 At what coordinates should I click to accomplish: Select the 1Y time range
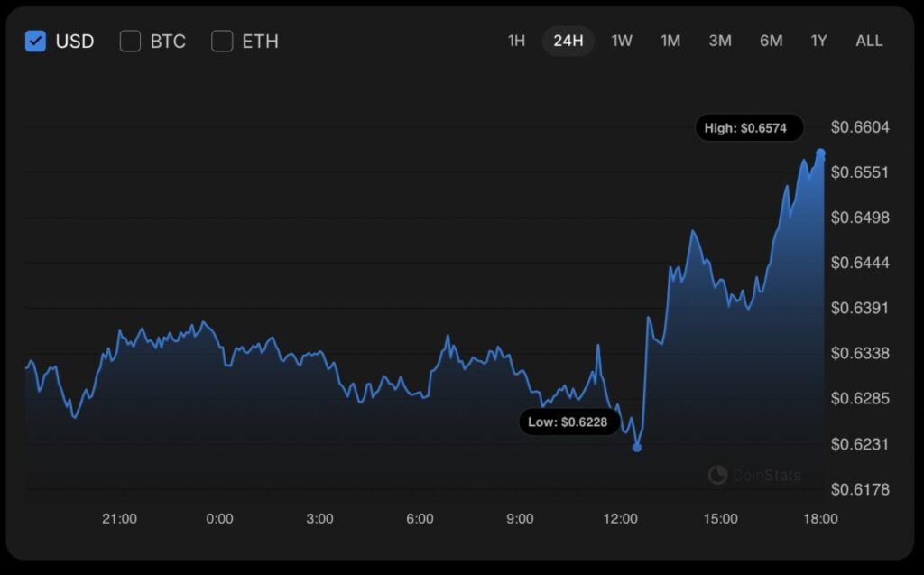coord(818,41)
